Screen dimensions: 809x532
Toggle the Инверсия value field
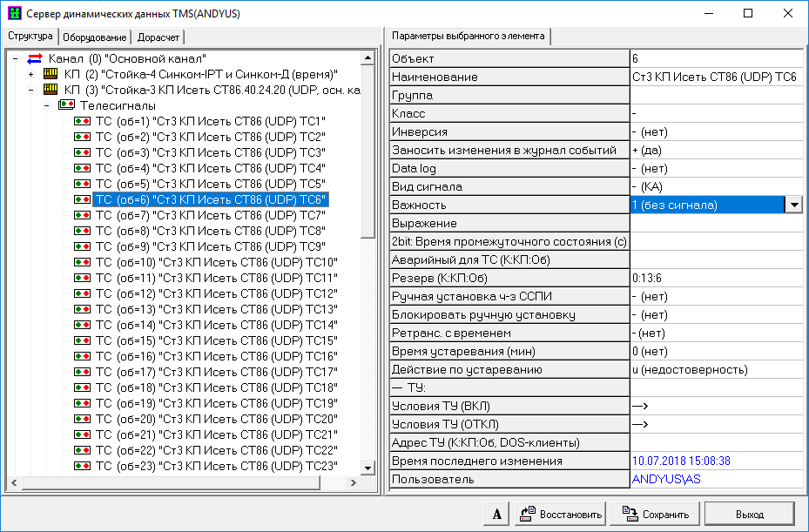pyautogui.click(x=716, y=131)
